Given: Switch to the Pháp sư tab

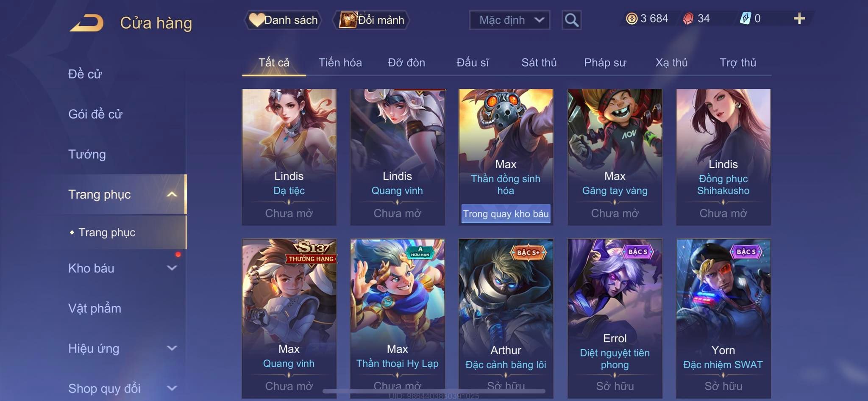Looking at the screenshot, I should tap(605, 63).
